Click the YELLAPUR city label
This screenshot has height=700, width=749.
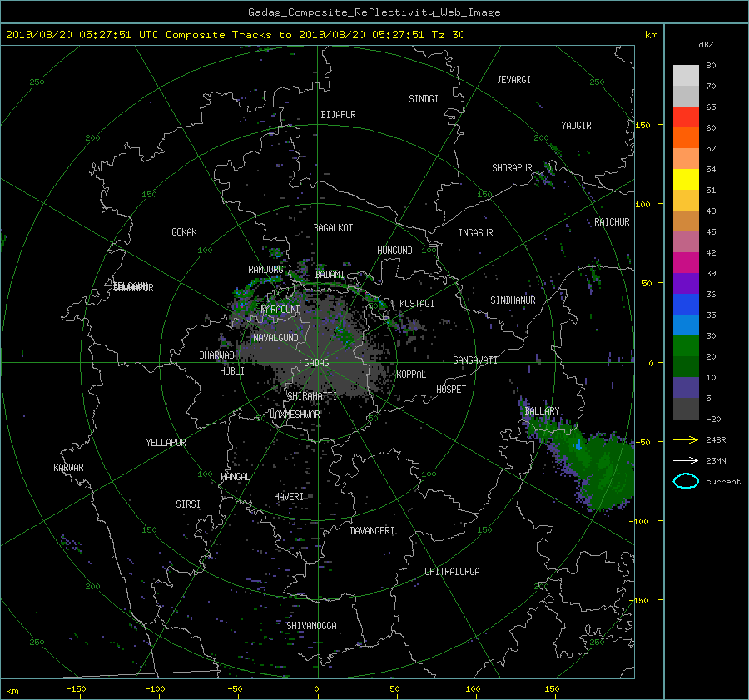pos(166,443)
